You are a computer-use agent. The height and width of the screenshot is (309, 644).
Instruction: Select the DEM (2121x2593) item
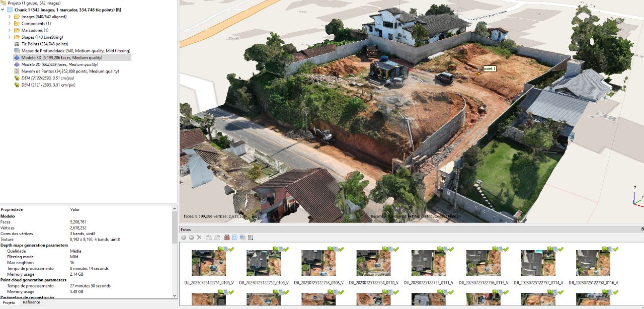click(48, 85)
